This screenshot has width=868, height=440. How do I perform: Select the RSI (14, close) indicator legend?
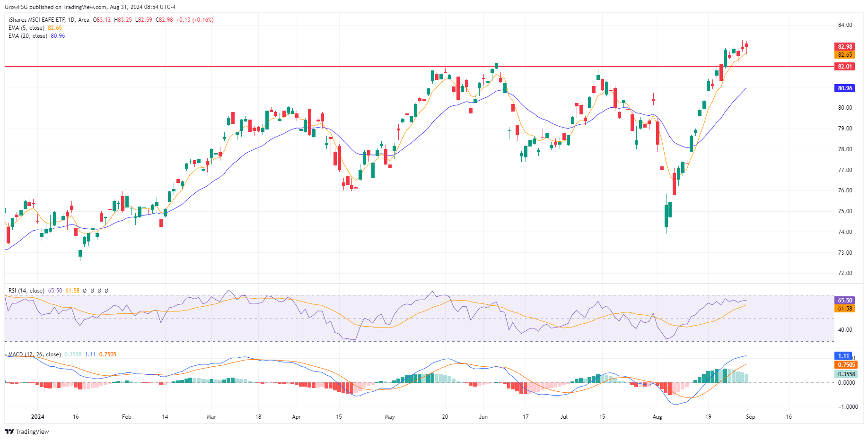26,291
